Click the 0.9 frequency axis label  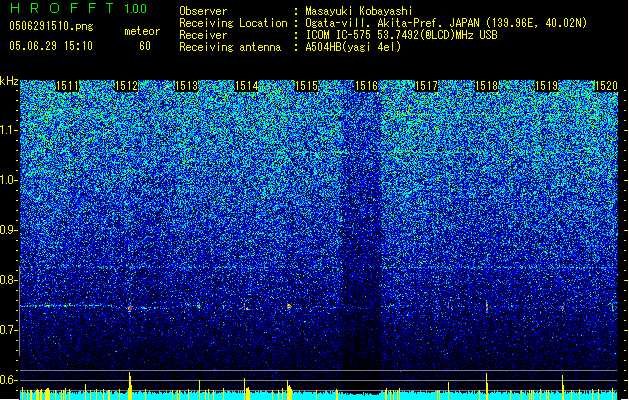(9, 230)
